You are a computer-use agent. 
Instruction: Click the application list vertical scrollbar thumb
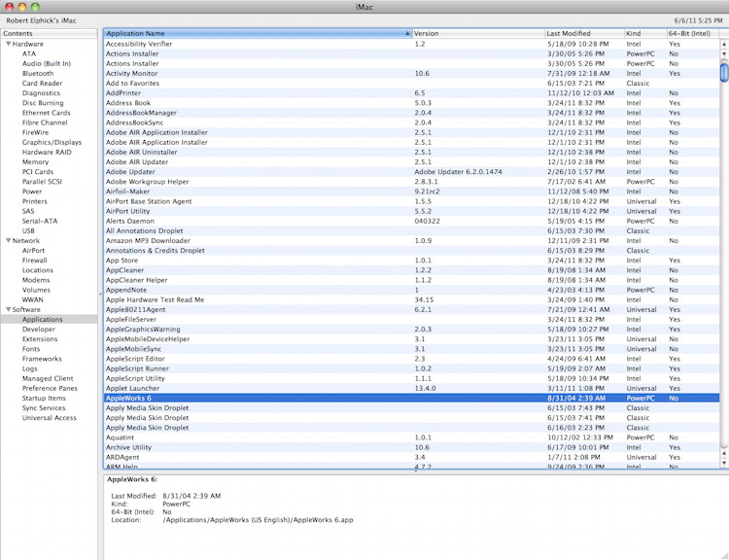[x=723, y=72]
